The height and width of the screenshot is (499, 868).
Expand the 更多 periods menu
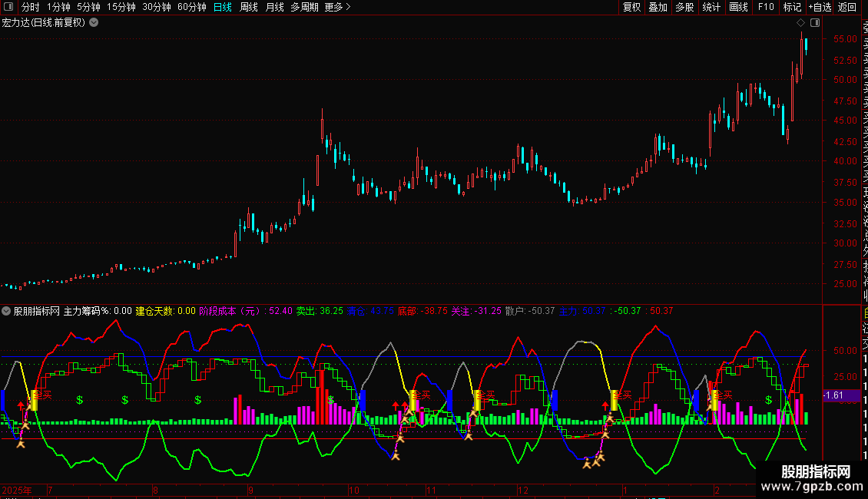click(337, 7)
